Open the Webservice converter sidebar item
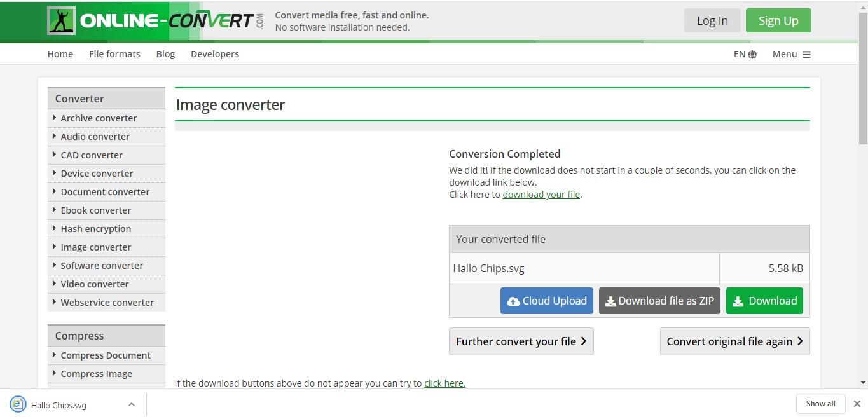Screen dimensions: 868x419 pyautogui.click(x=106, y=303)
